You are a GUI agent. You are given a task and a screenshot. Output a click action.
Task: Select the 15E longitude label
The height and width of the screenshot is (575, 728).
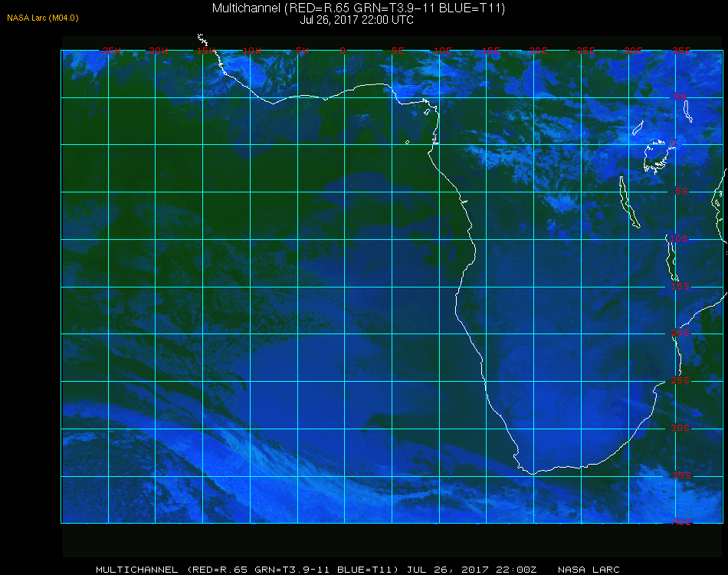[490, 51]
